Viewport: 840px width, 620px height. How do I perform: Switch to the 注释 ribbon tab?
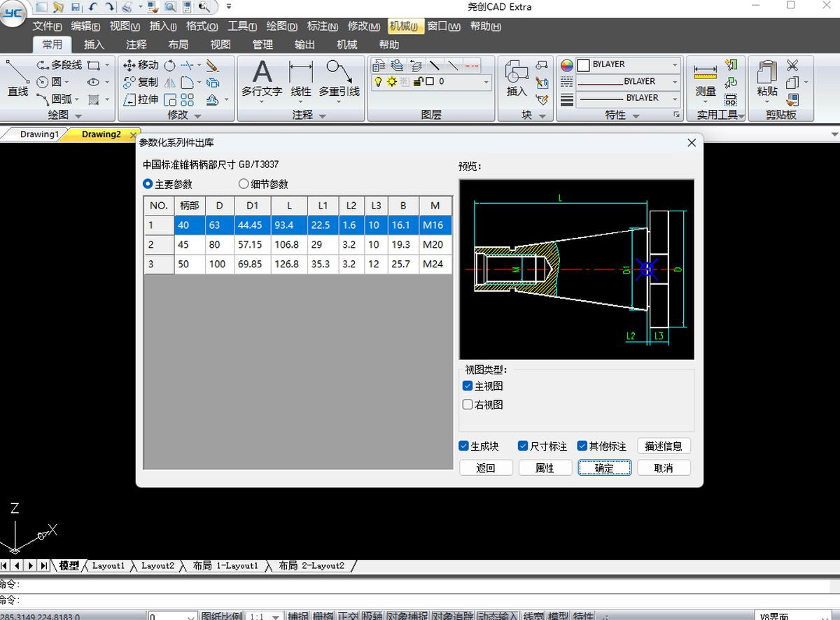point(136,44)
